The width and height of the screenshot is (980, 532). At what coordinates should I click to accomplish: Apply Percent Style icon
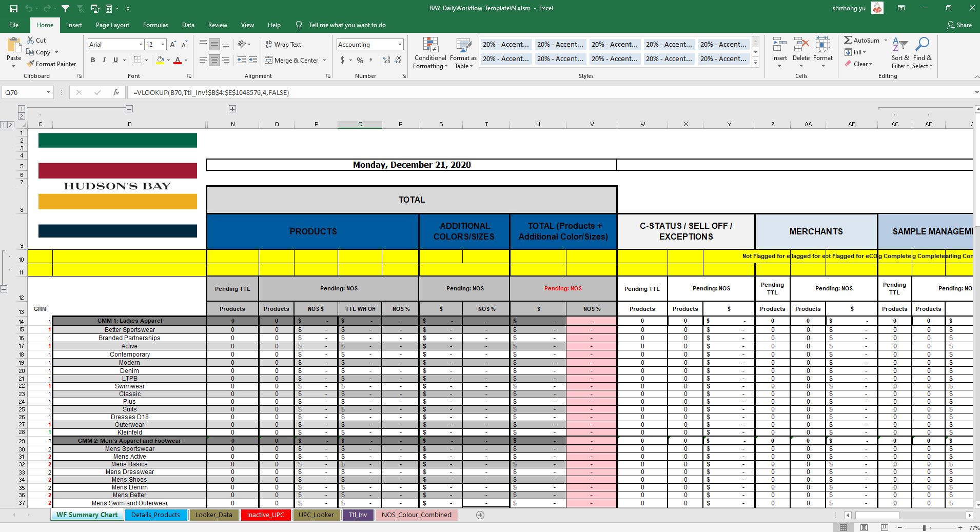pyautogui.click(x=360, y=60)
